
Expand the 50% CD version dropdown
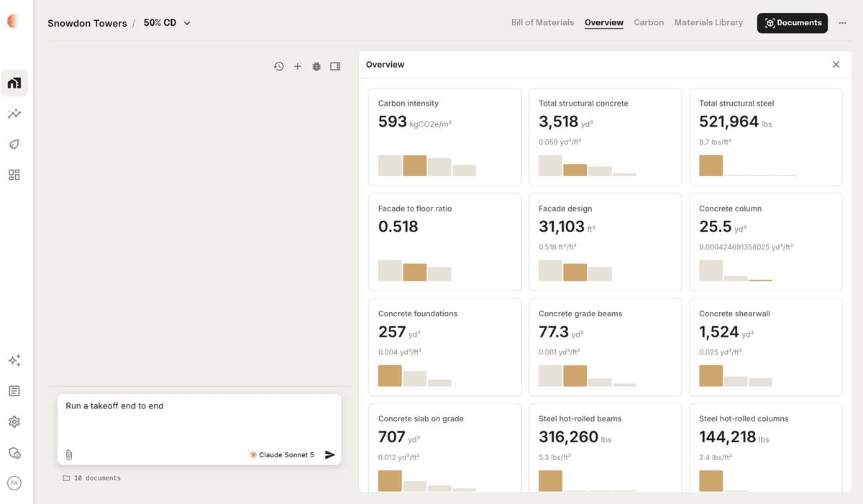coord(167,23)
